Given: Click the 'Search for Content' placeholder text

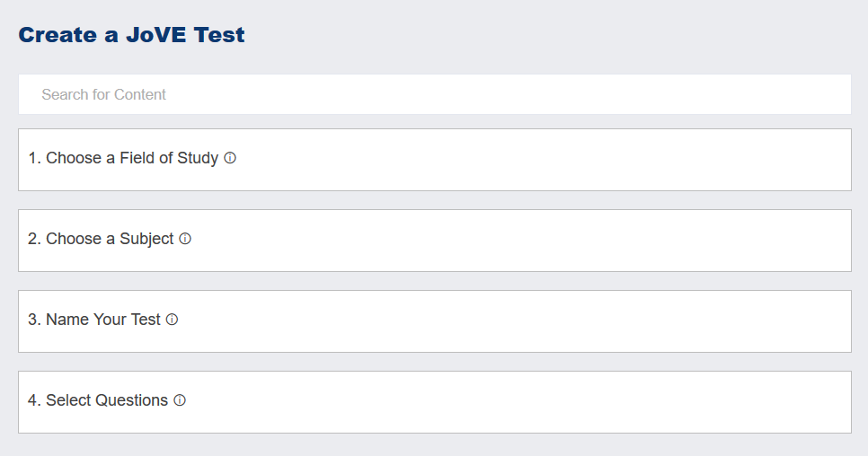Looking at the screenshot, I should pyautogui.click(x=103, y=94).
